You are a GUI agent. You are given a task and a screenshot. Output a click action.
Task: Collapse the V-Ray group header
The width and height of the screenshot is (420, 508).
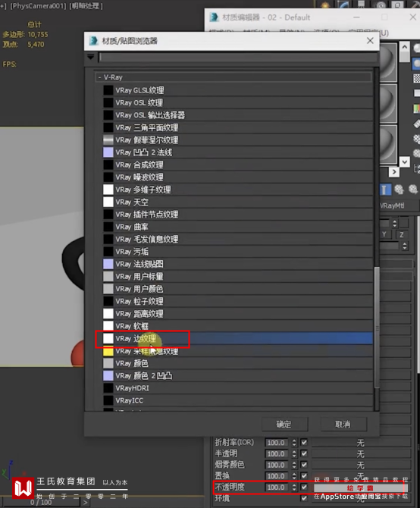pyautogui.click(x=234, y=77)
